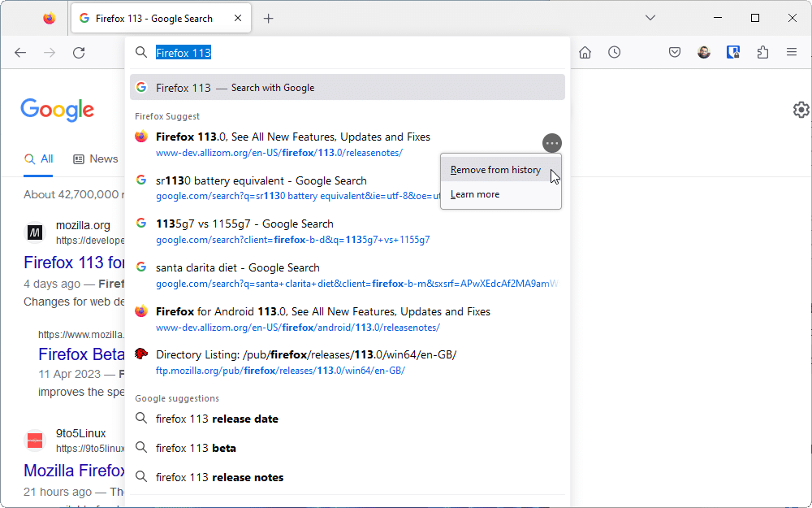Open the tab list chevron
Screen dimensions: 812x508
pos(650,16)
